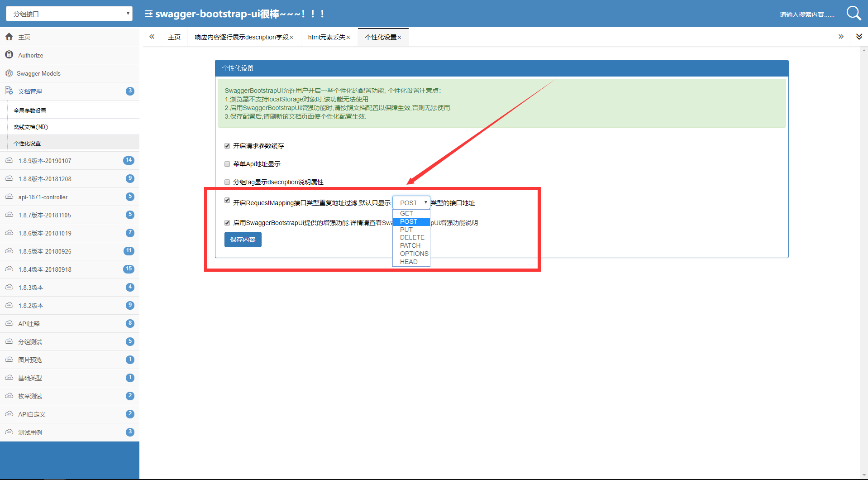868x480 pixels.
Task: Click the search input field
Action: pos(807,14)
